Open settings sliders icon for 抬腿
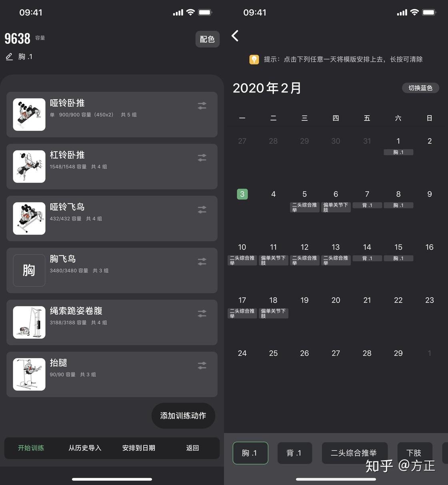The image size is (448, 485). (202, 365)
